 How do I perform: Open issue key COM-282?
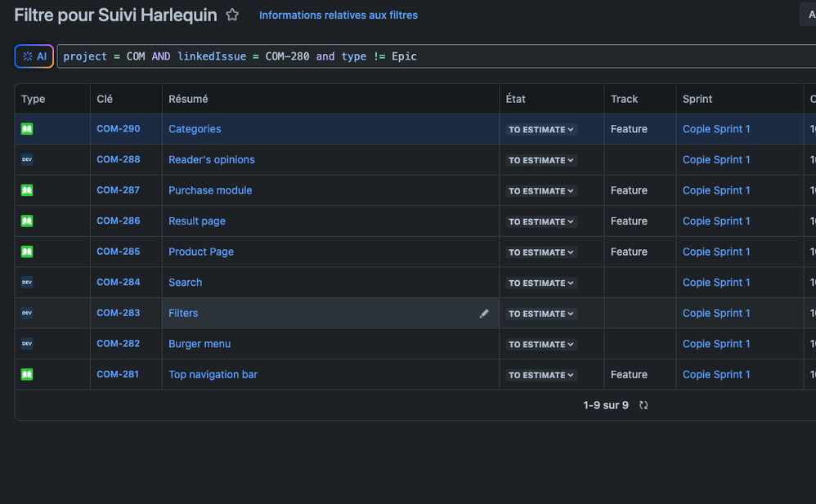coord(118,343)
